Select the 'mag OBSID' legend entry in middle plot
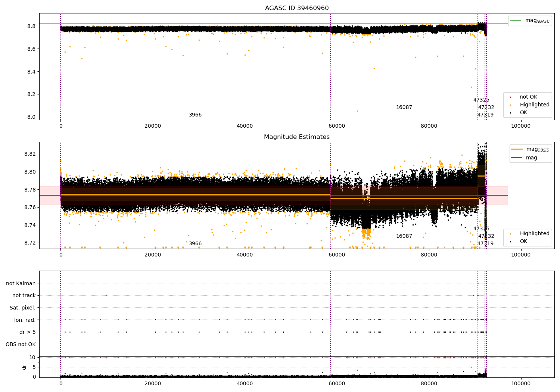 coord(531,149)
